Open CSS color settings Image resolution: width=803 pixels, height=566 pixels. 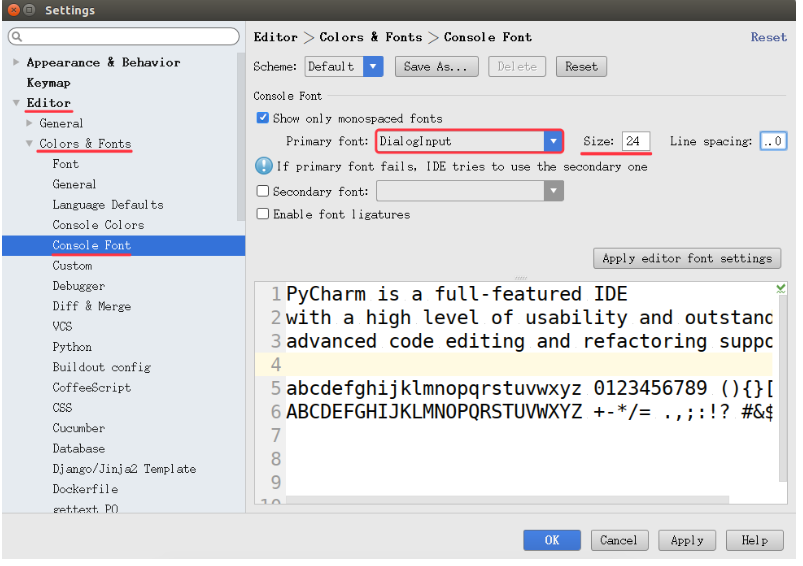point(62,408)
